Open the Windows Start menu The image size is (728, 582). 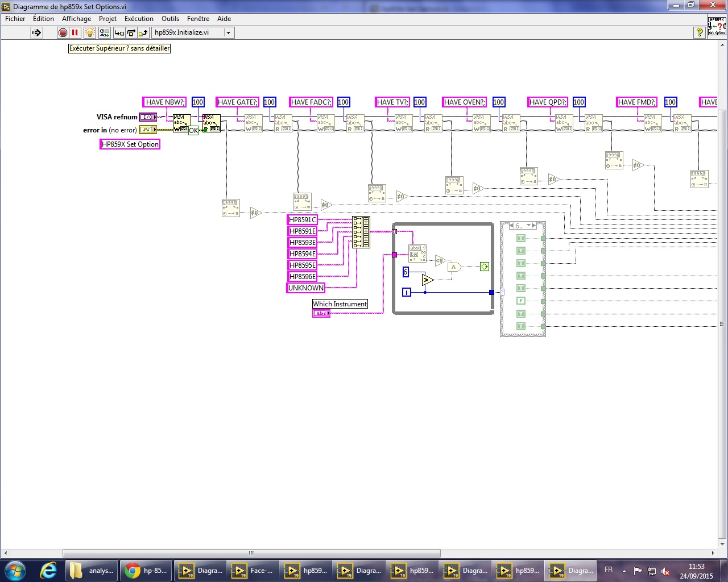(x=15, y=570)
